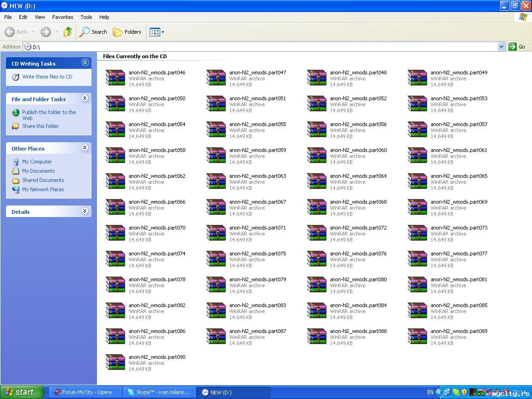Open the Back history dropdown arrow

tap(33, 32)
